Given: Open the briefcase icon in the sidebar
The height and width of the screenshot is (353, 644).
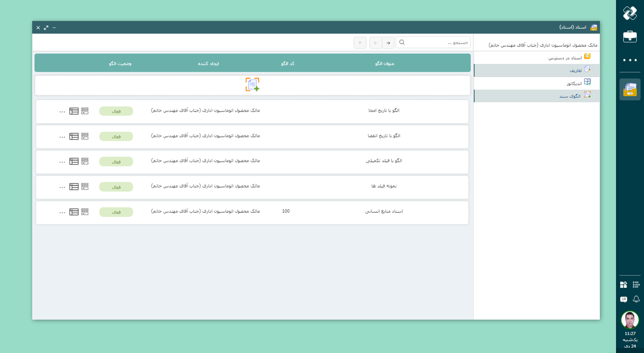Looking at the screenshot, I should coord(630,37).
